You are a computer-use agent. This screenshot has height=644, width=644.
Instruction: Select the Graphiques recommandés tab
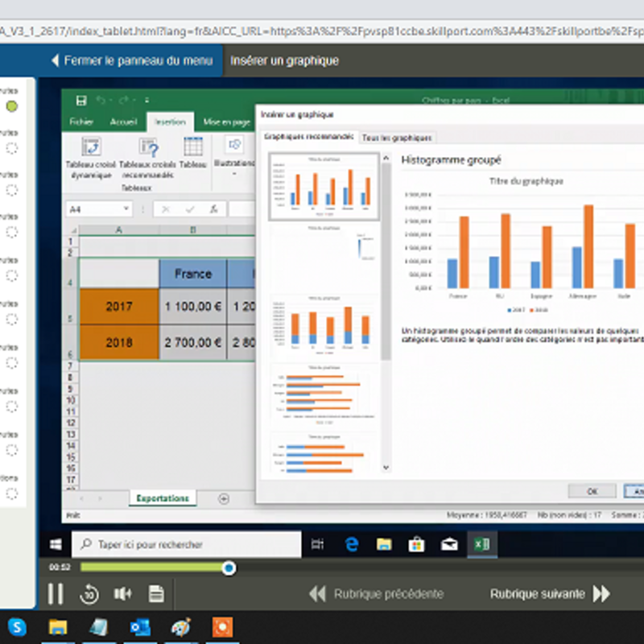[x=308, y=137]
